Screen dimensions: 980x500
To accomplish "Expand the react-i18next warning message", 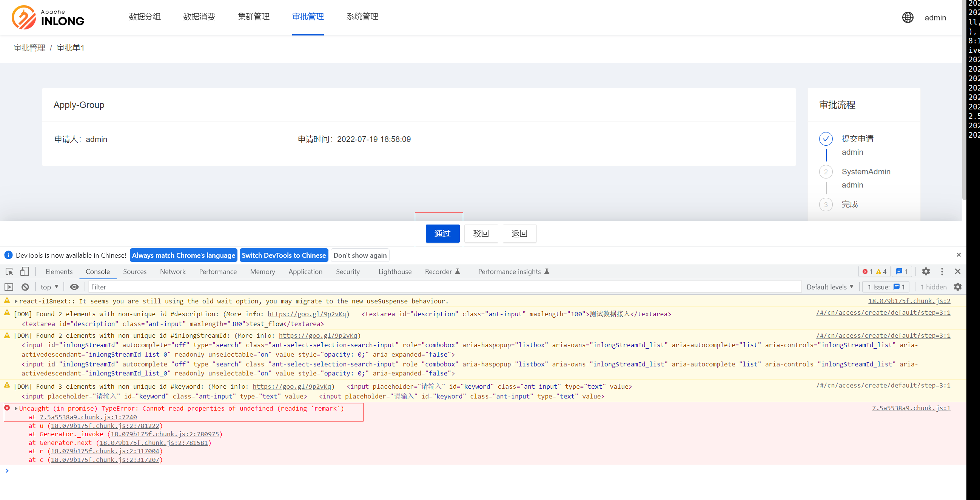I will point(16,302).
